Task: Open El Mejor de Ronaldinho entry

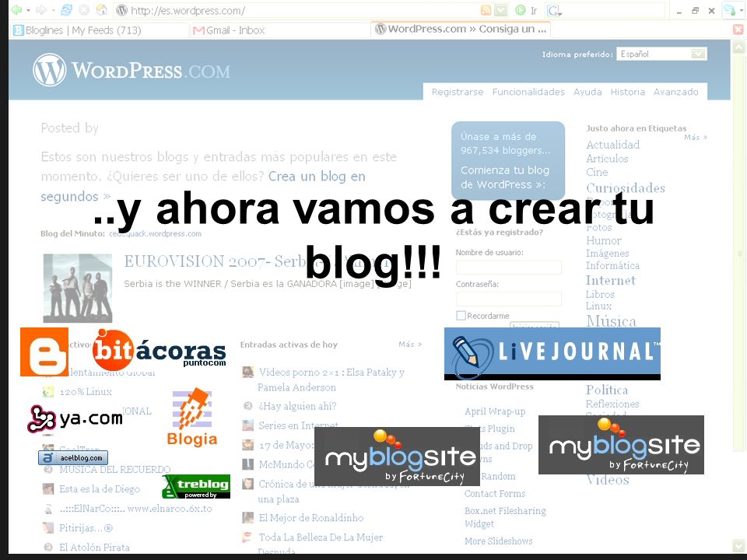Action: pos(310,518)
